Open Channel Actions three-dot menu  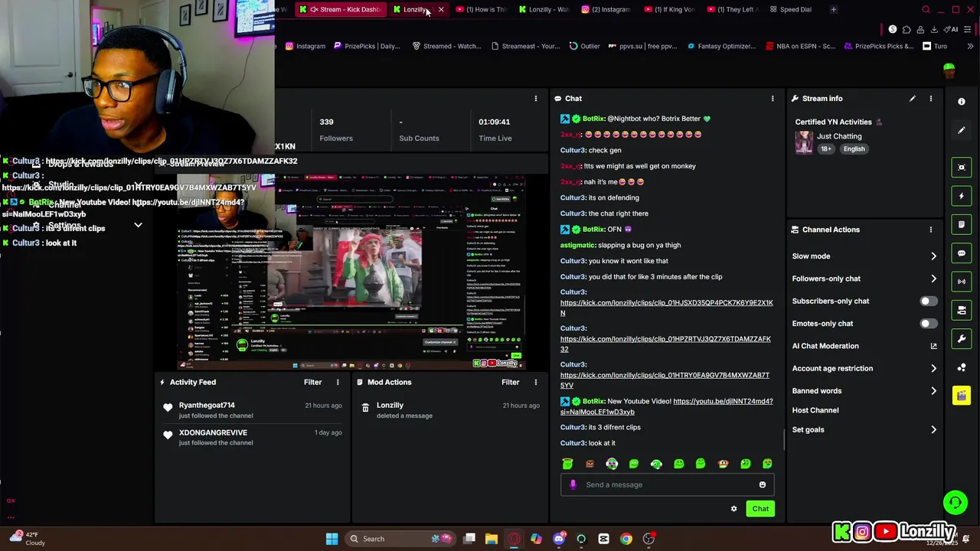931,230
